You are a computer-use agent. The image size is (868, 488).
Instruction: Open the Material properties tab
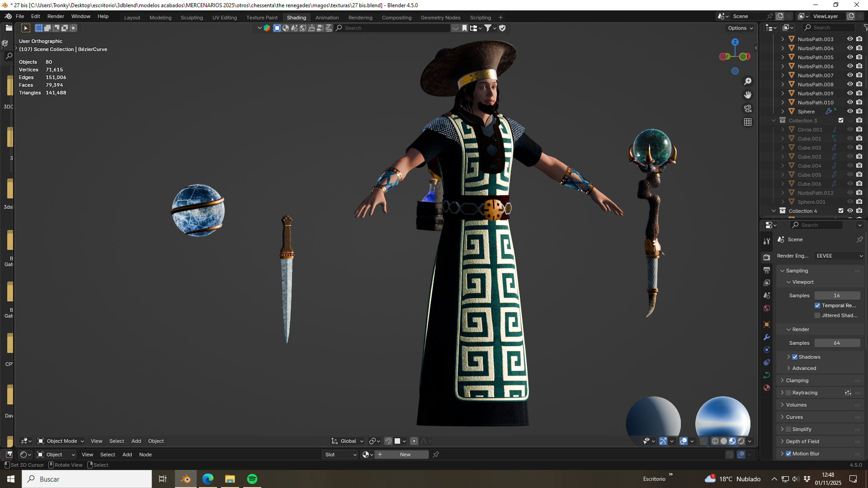click(767, 388)
